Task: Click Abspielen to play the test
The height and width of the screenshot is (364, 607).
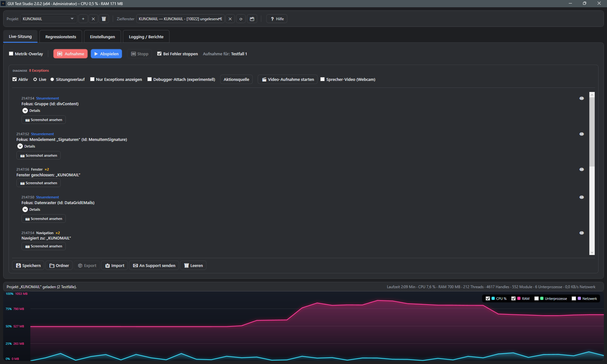Action: (106, 54)
